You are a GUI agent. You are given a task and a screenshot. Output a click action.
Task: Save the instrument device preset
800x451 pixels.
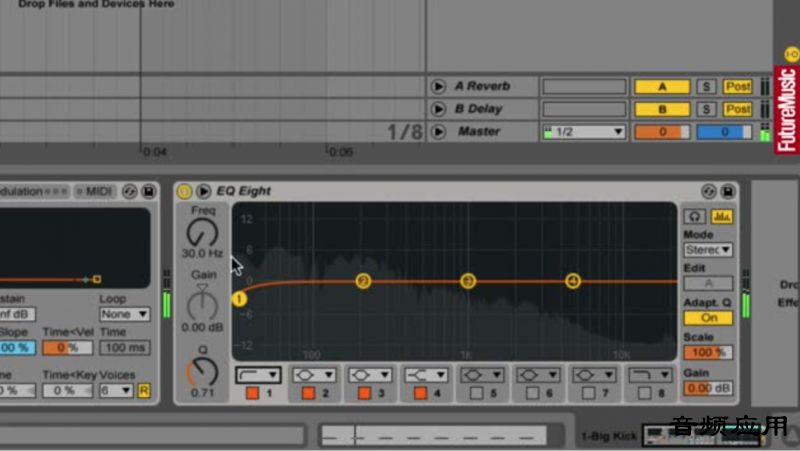click(148, 192)
